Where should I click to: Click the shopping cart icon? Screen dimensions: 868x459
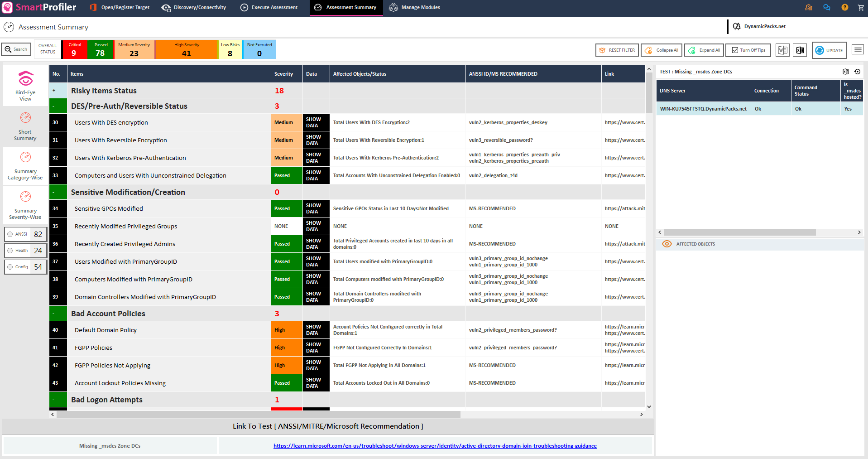(861, 7)
